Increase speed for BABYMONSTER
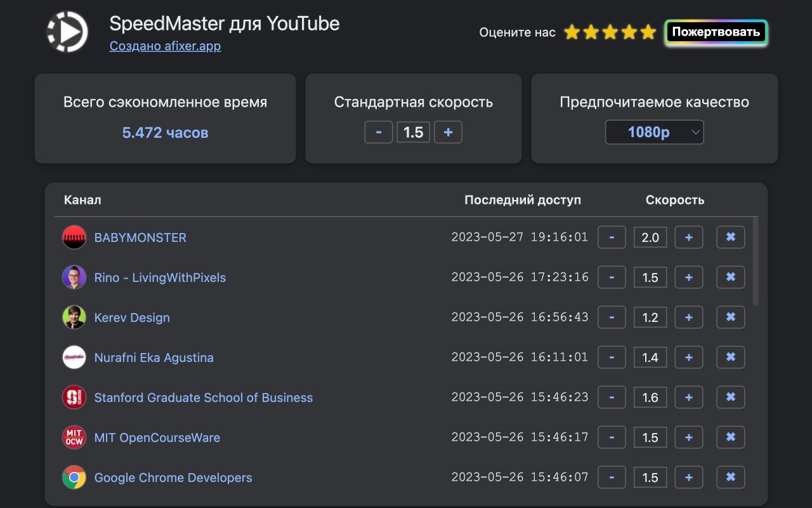 [689, 237]
